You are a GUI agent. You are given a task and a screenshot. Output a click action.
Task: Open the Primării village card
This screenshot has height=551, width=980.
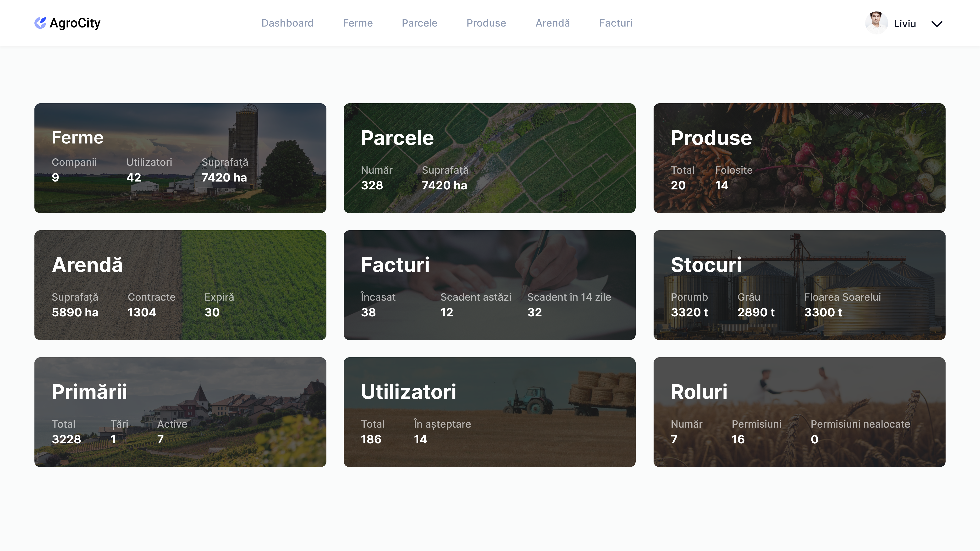[180, 412]
